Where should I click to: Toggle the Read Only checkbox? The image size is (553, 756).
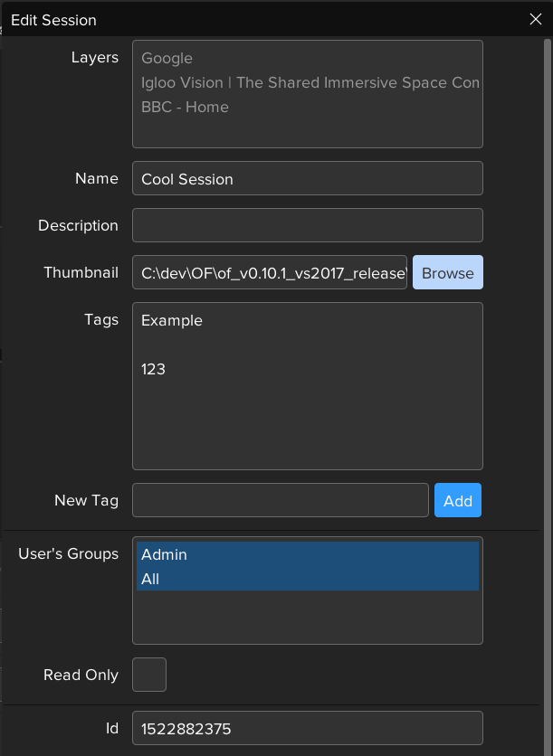coord(149,675)
